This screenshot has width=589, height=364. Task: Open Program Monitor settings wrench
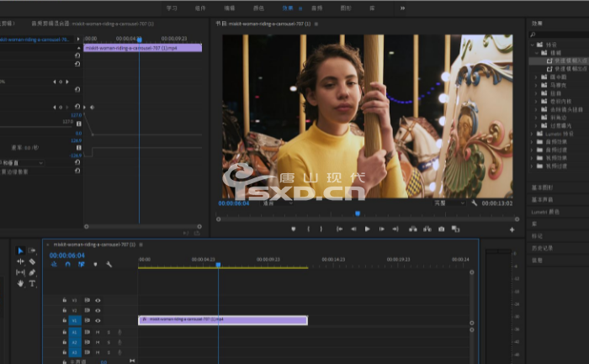[474, 203]
